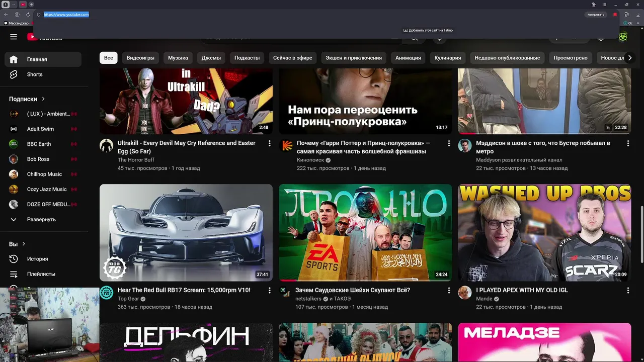Open options menu for Гарри Поттер video
The width and height of the screenshot is (644, 362).
click(x=449, y=144)
